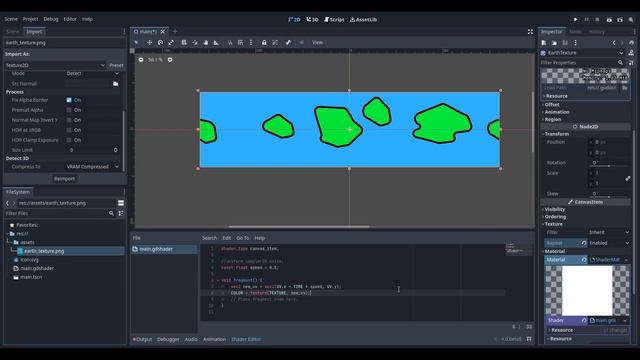Click the FileSystem sort files icon
The image size is (640, 360).
tap(121, 213)
